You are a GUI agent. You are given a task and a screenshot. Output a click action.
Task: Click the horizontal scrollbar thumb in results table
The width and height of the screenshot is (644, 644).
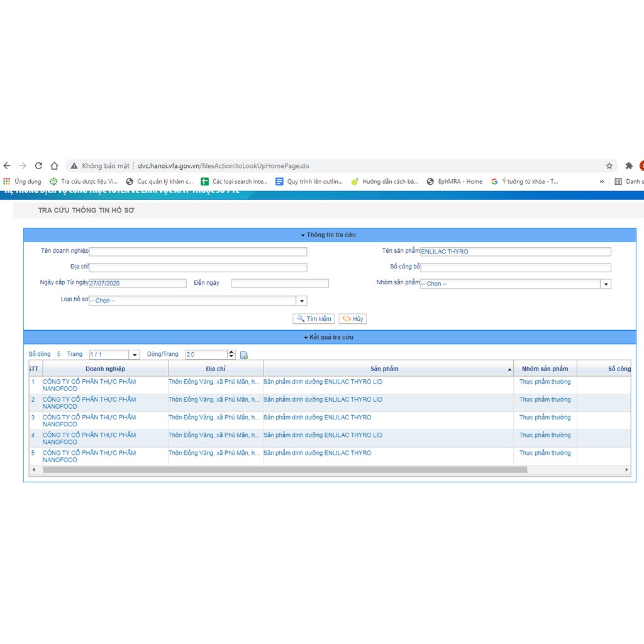[285, 469]
